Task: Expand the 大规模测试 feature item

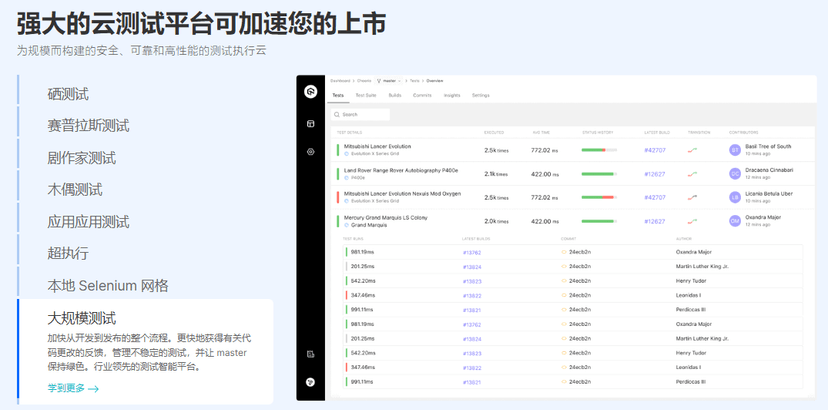Action: pos(81,319)
